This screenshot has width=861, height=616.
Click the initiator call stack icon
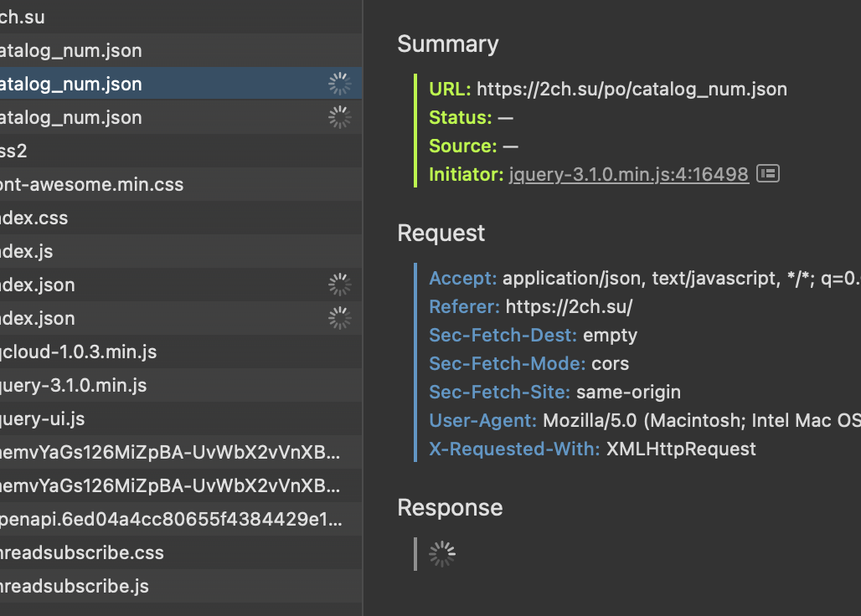tap(768, 173)
